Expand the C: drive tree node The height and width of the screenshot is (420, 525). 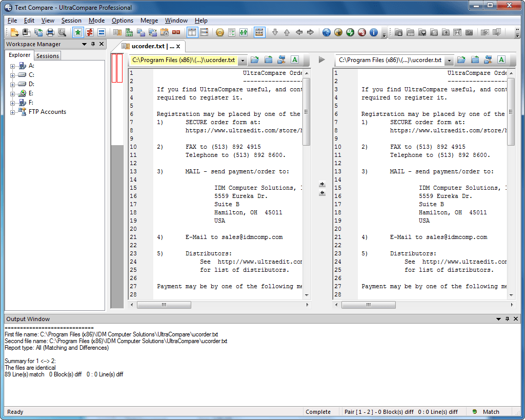click(x=13, y=75)
